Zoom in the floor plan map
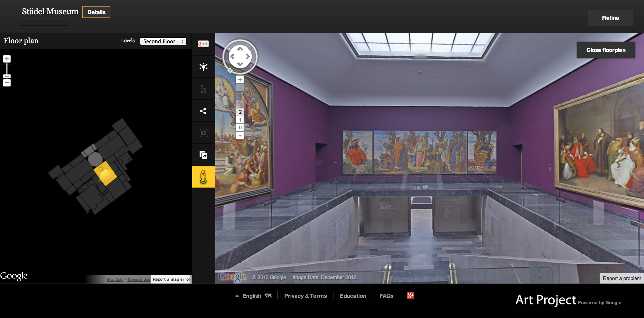644x318 pixels. 7,59
